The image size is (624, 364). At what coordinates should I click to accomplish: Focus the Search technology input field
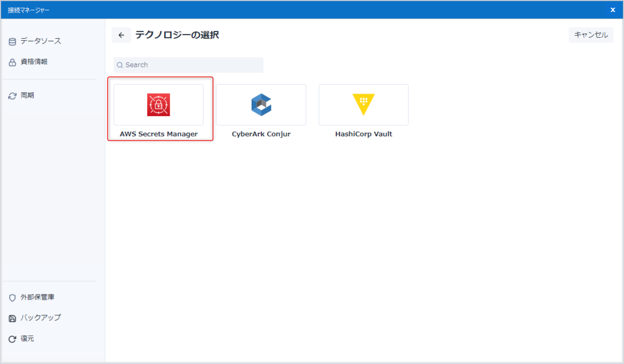(x=188, y=65)
